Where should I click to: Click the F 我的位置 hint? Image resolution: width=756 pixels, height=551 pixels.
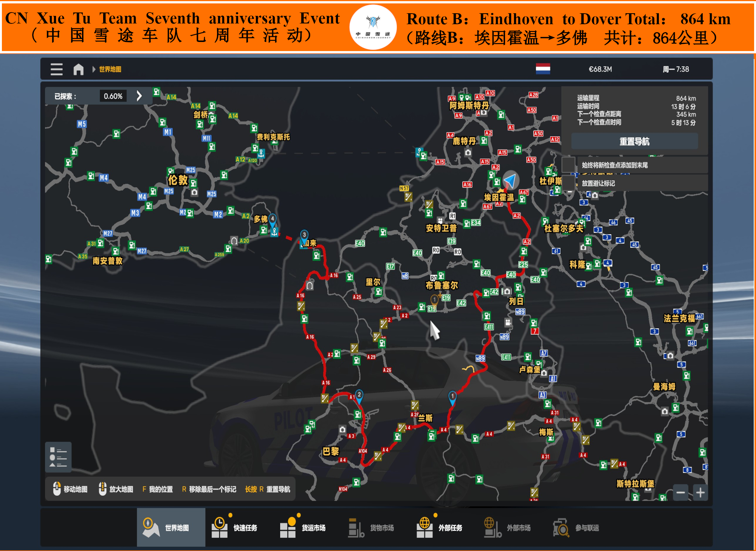click(158, 489)
